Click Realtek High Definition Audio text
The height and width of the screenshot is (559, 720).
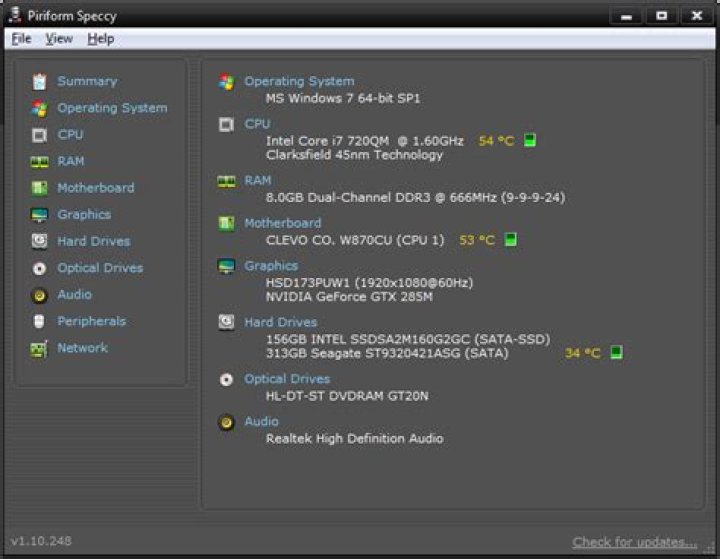click(x=354, y=439)
